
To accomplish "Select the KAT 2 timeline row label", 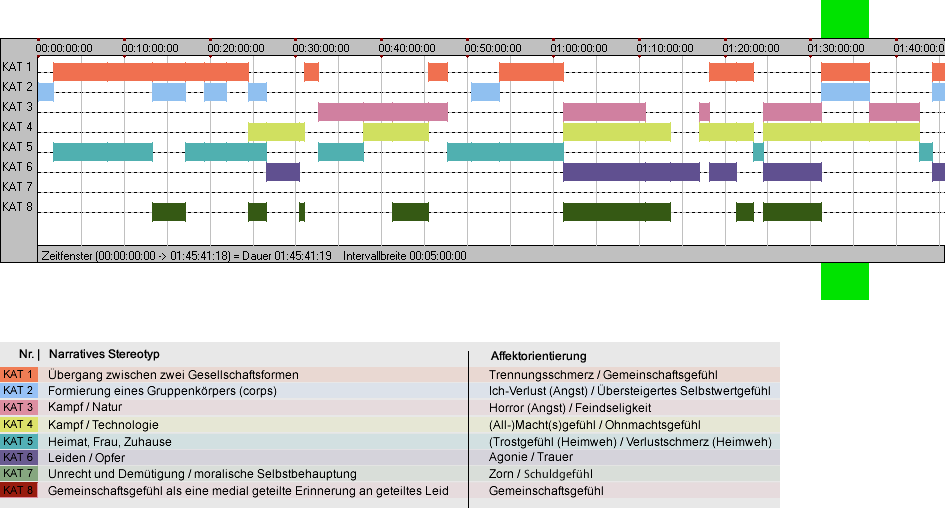I will coord(17,87).
